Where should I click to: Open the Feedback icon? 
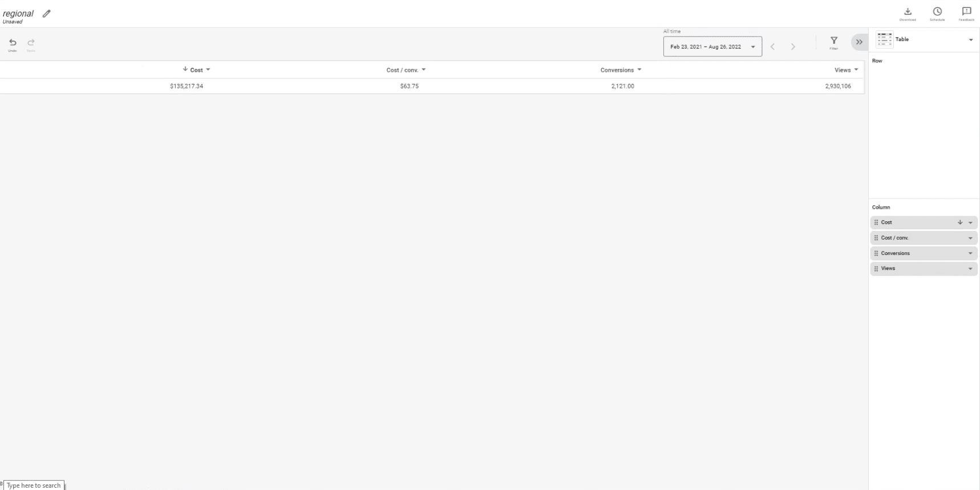966,12
